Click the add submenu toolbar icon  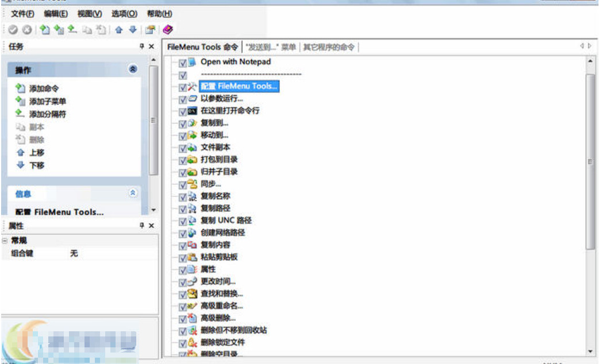click(x=59, y=29)
